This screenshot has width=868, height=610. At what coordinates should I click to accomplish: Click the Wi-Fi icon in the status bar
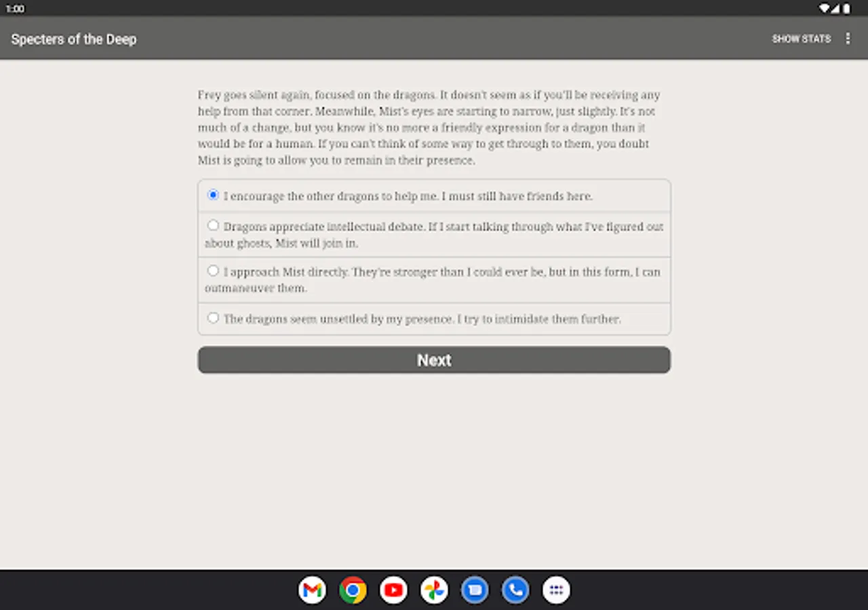click(x=823, y=8)
